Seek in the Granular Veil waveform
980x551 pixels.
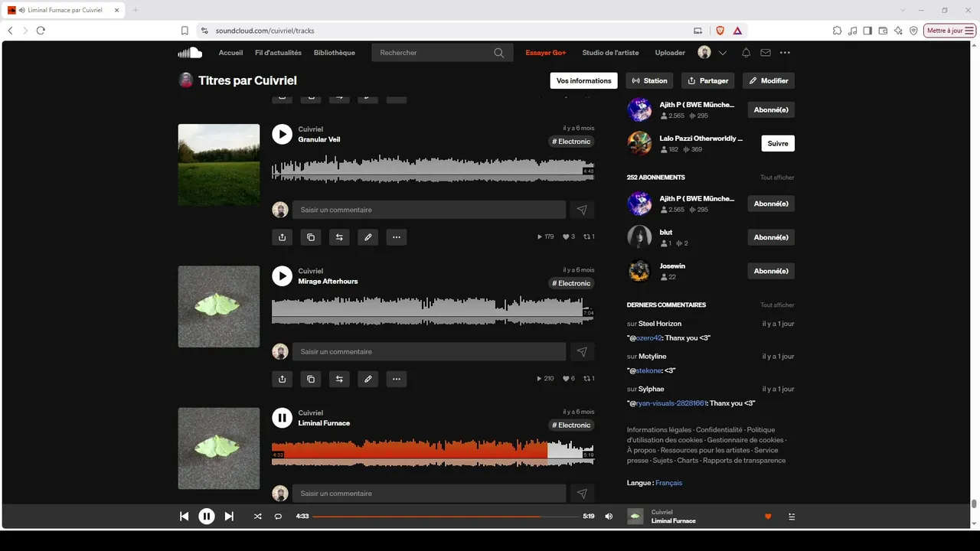(x=433, y=169)
